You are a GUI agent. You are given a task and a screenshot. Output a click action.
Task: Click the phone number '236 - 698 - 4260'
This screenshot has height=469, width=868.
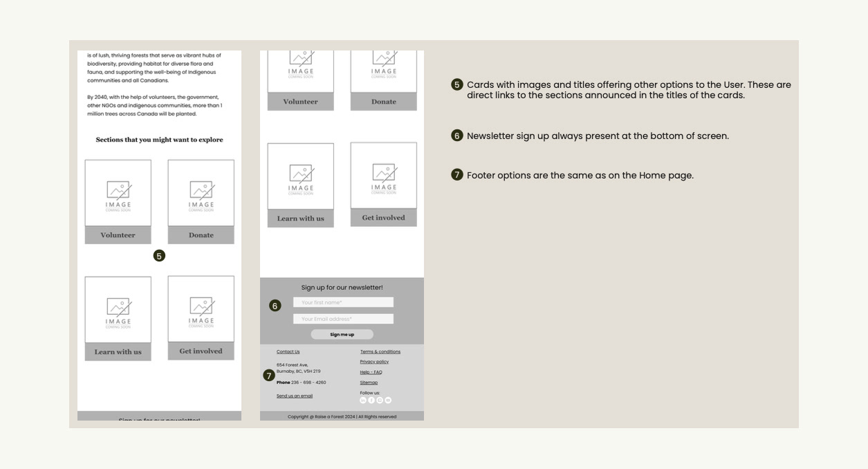coord(308,383)
